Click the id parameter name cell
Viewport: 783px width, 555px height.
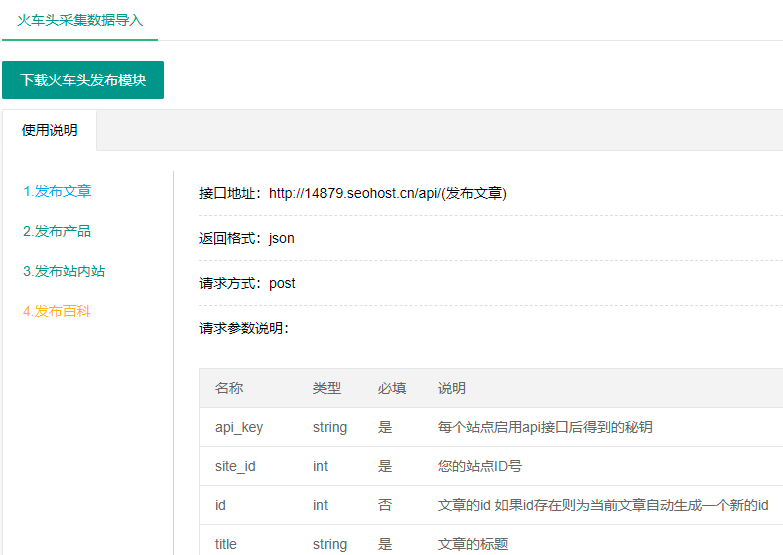click(220, 505)
